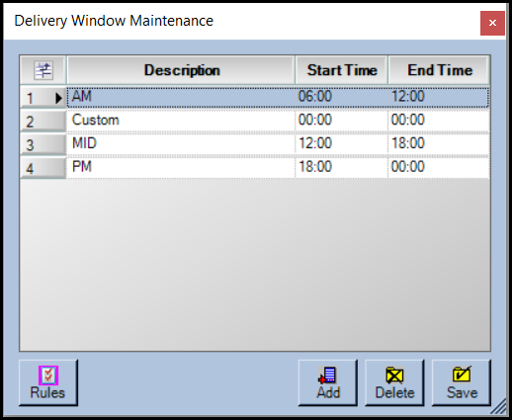Image resolution: width=512 pixels, height=420 pixels.
Task: Select row header number 4
Action: [43, 168]
